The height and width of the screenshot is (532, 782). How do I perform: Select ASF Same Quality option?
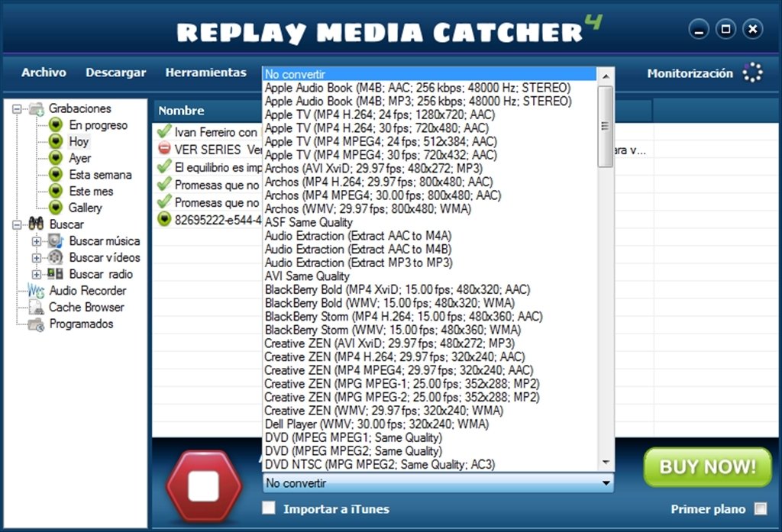pyautogui.click(x=430, y=222)
